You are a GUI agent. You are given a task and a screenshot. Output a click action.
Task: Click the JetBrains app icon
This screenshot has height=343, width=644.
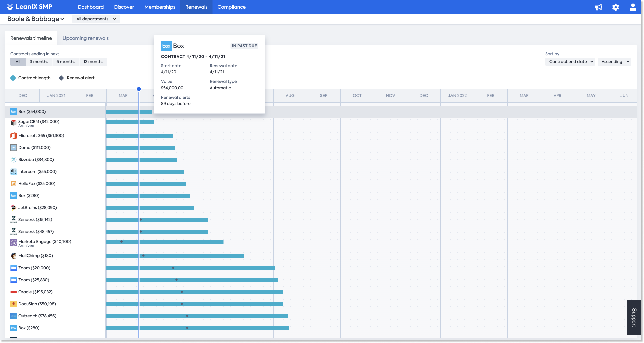click(14, 208)
